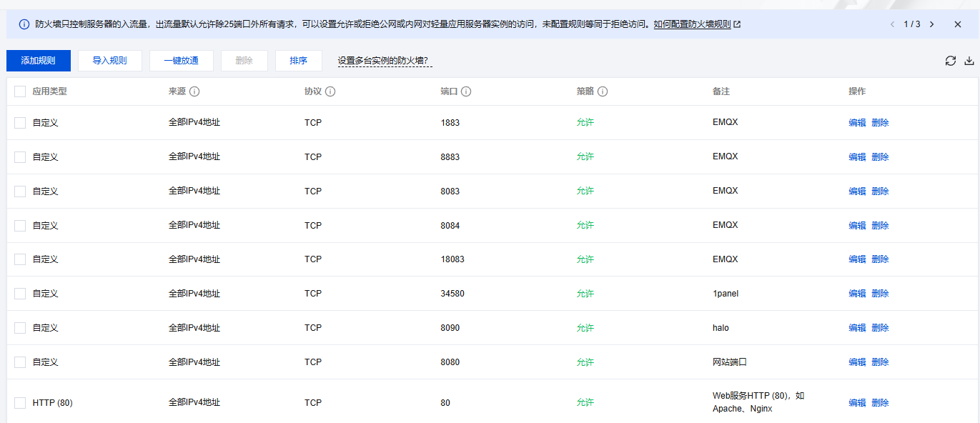Check the rule for port 8083
The height and width of the screenshot is (423, 980).
coord(20,191)
